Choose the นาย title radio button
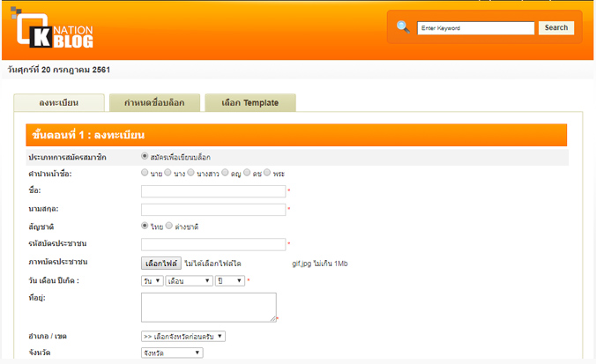This screenshot has width=596, height=364. [x=145, y=174]
